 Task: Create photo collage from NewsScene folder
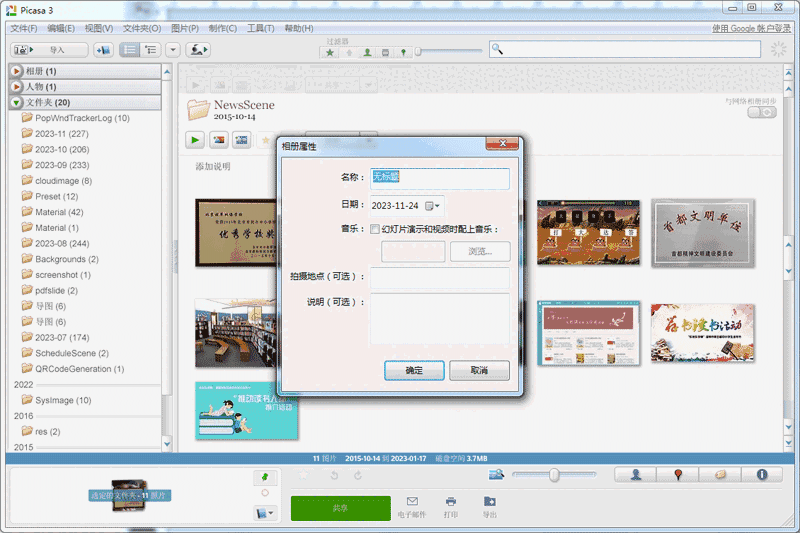point(219,140)
